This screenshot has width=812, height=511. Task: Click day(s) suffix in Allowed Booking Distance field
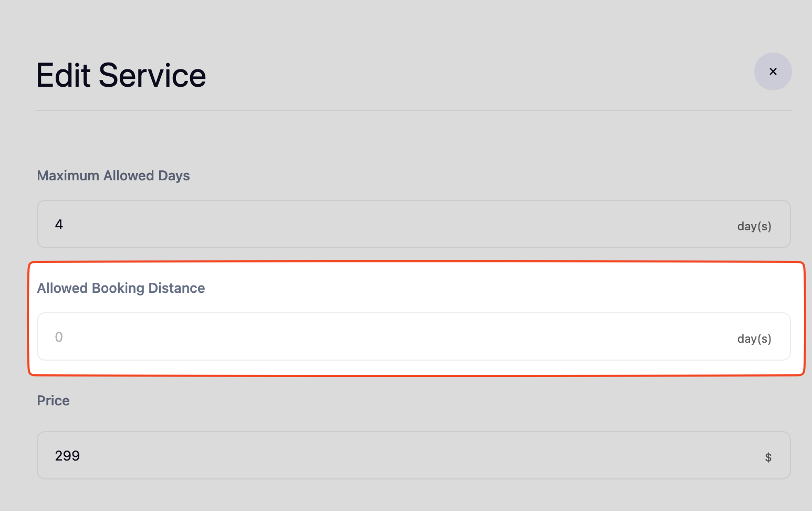(x=754, y=339)
